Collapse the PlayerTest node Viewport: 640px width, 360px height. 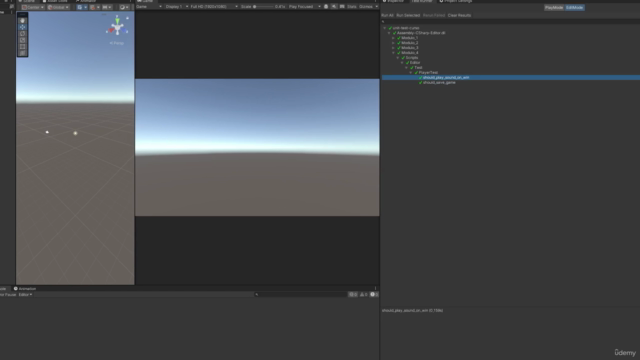pyautogui.click(x=411, y=73)
